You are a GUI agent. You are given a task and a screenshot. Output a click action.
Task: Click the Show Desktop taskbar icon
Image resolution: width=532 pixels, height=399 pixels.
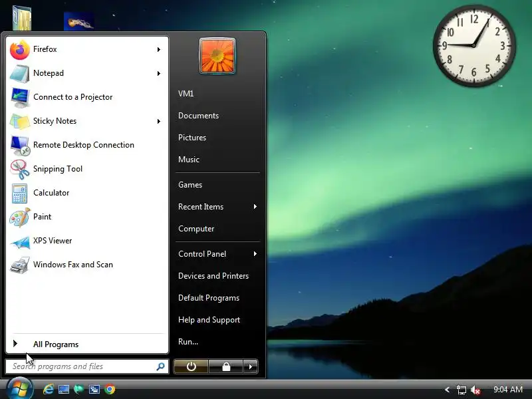click(64, 389)
